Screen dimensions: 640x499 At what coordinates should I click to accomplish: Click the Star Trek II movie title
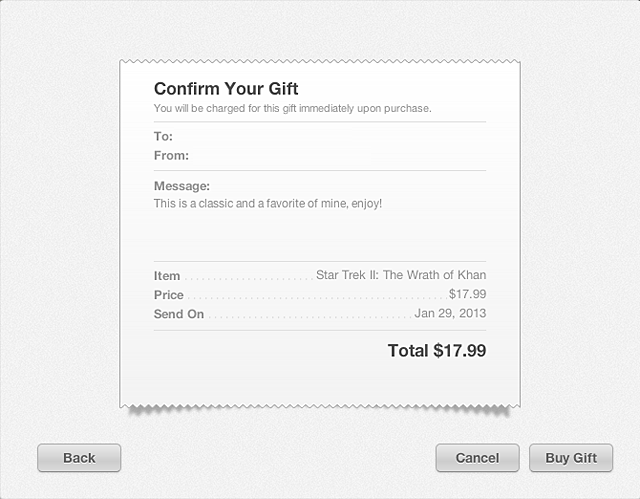(401, 275)
